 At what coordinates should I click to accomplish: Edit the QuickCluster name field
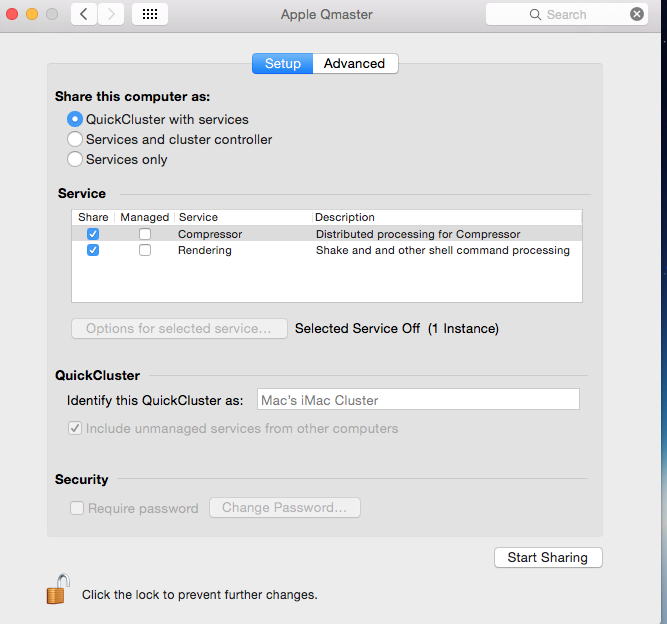coord(418,399)
